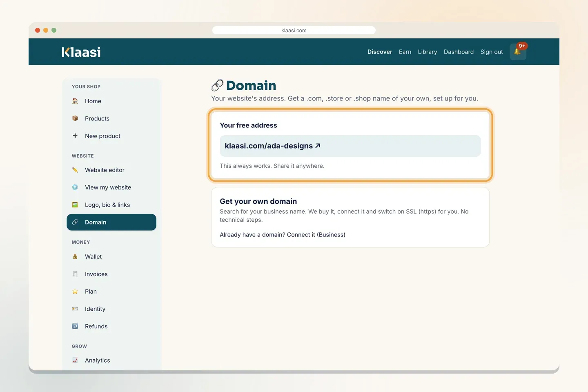588x392 pixels.
Task: Click the box icon beside Products
Action: point(75,118)
